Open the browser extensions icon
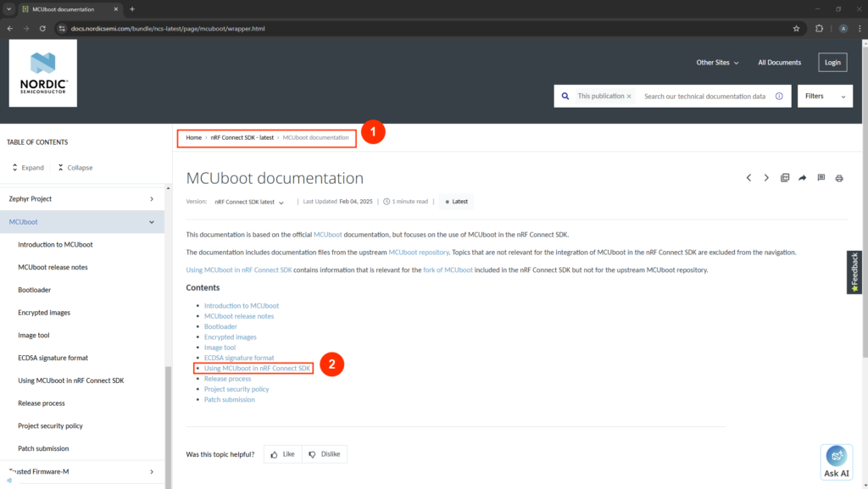 pos(820,28)
